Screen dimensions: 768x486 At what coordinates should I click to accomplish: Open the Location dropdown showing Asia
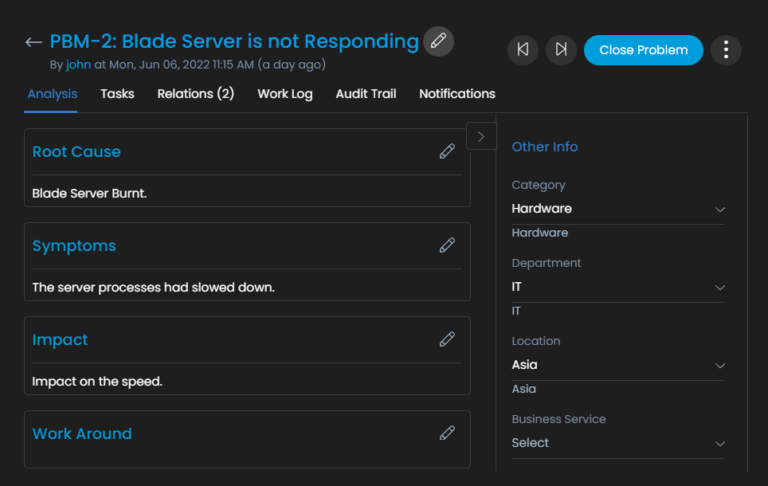618,365
